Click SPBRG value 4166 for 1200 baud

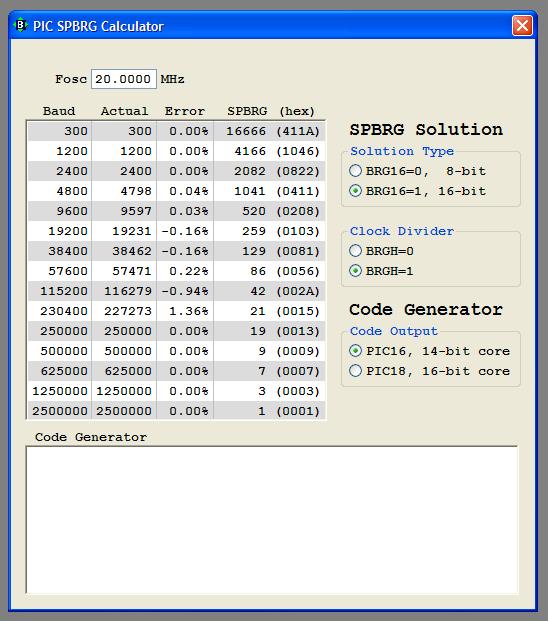click(250, 151)
